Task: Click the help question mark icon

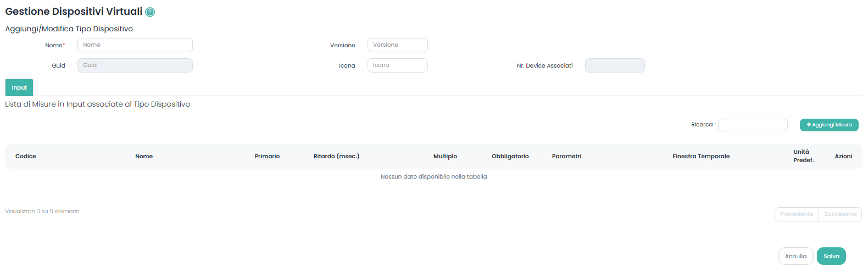Action: (150, 12)
